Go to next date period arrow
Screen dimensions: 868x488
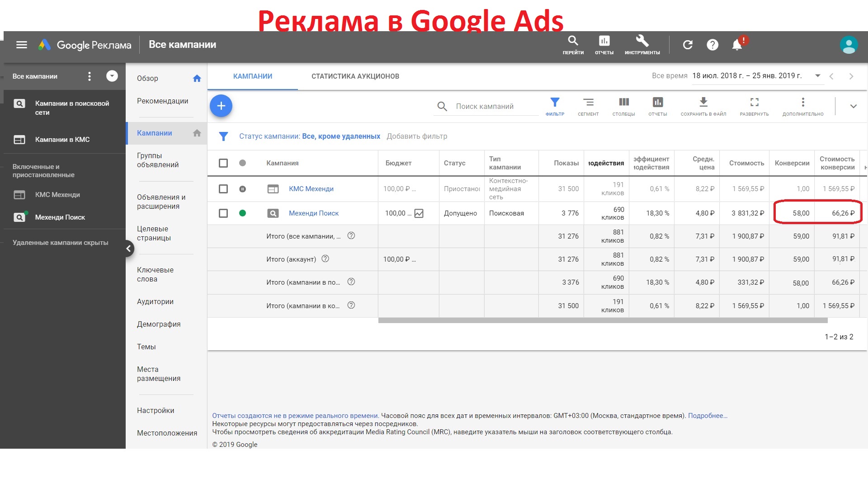tap(851, 76)
